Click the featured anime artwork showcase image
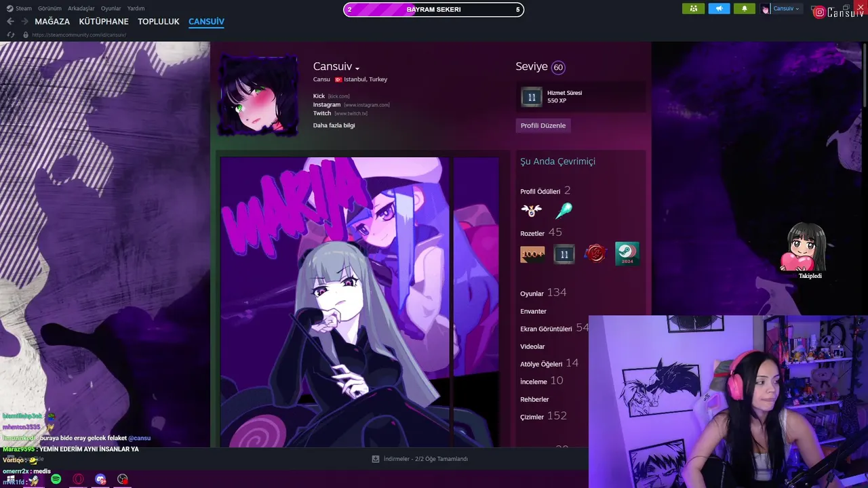 [334, 302]
